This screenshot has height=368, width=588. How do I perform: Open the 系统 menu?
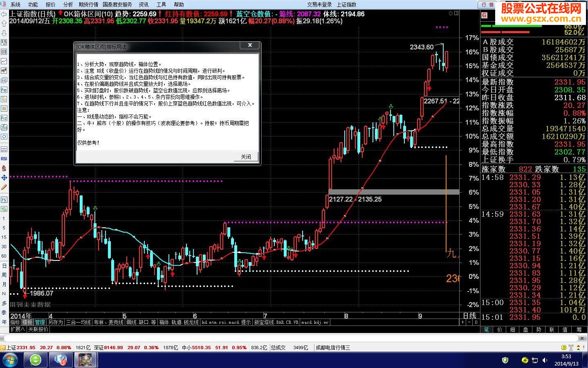pyautogui.click(x=16, y=4)
